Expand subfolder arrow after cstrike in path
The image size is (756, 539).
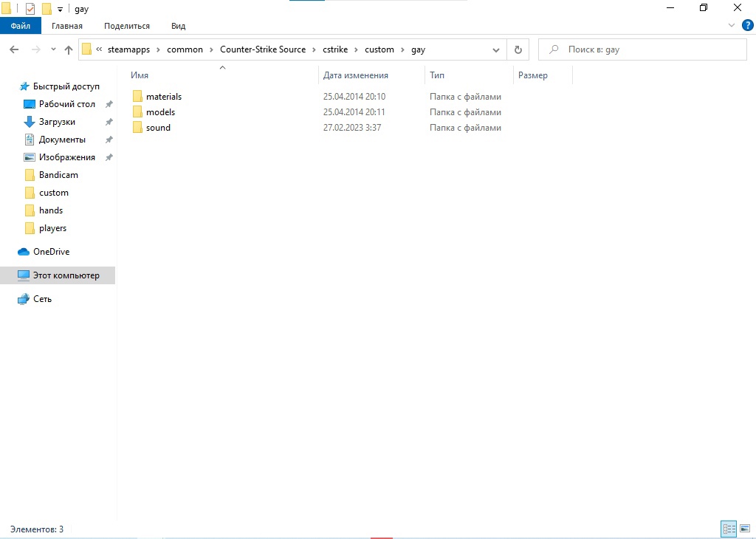357,49
